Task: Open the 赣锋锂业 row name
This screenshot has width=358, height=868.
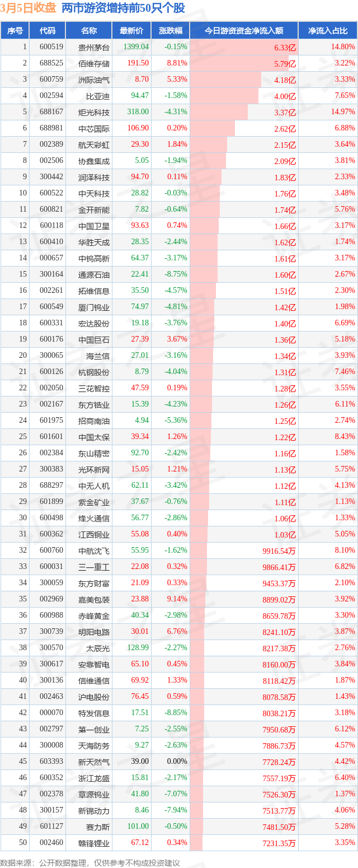Action: tap(94, 843)
